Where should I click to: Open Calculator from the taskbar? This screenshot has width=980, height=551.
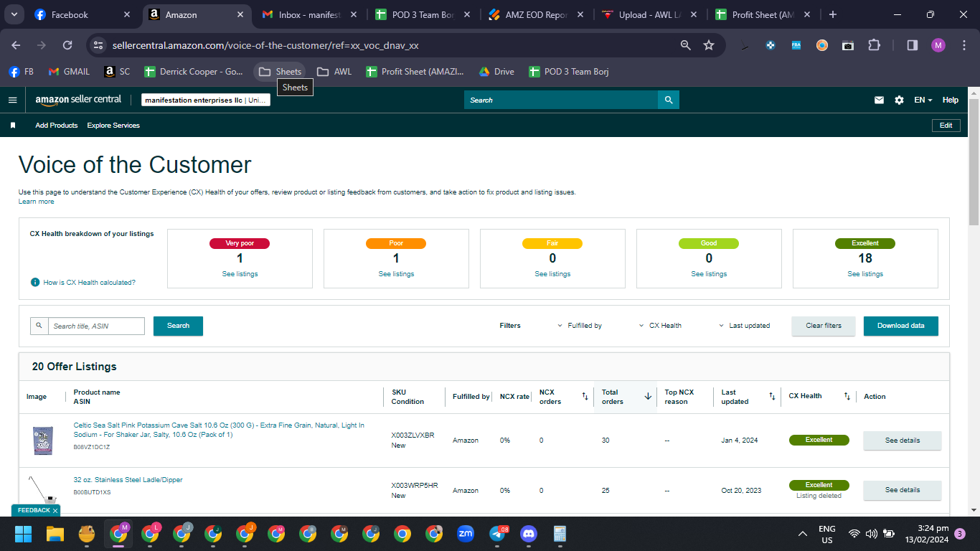[x=560, y=534]
